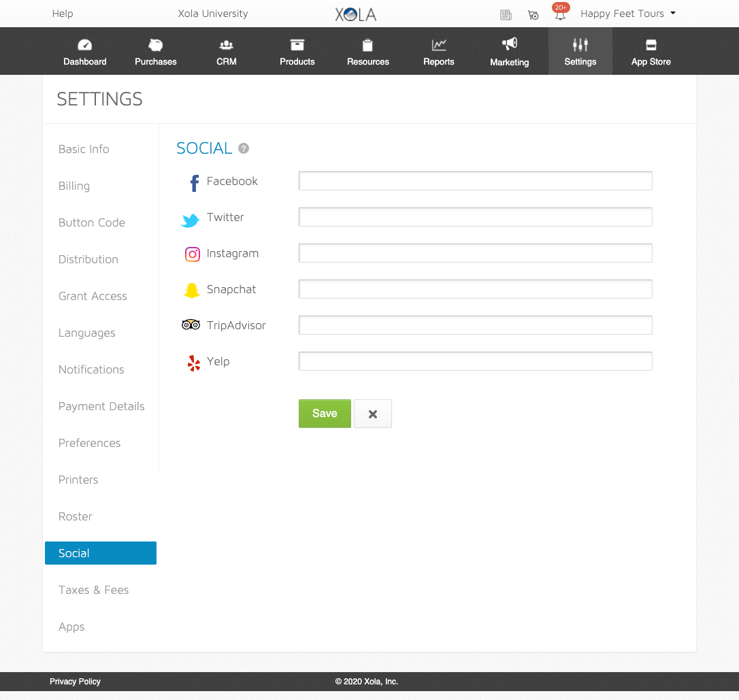Click the Twitter bird icon
Screen dimensions: 739x700
point(191,220)
